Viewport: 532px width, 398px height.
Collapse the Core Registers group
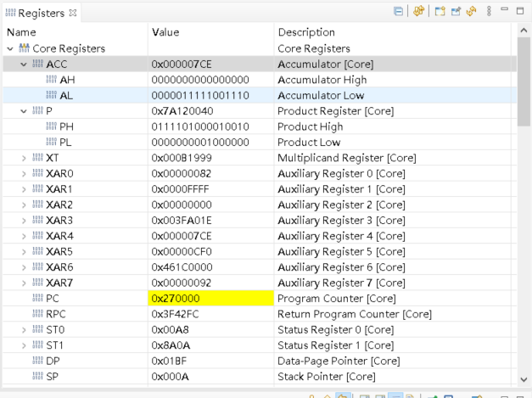[10, 48]
